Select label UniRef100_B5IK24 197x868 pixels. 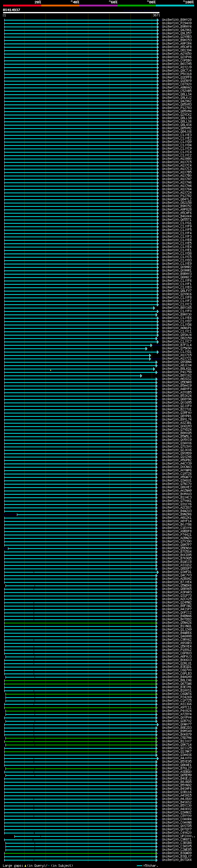pyautogui.click(x=177, y=396)
